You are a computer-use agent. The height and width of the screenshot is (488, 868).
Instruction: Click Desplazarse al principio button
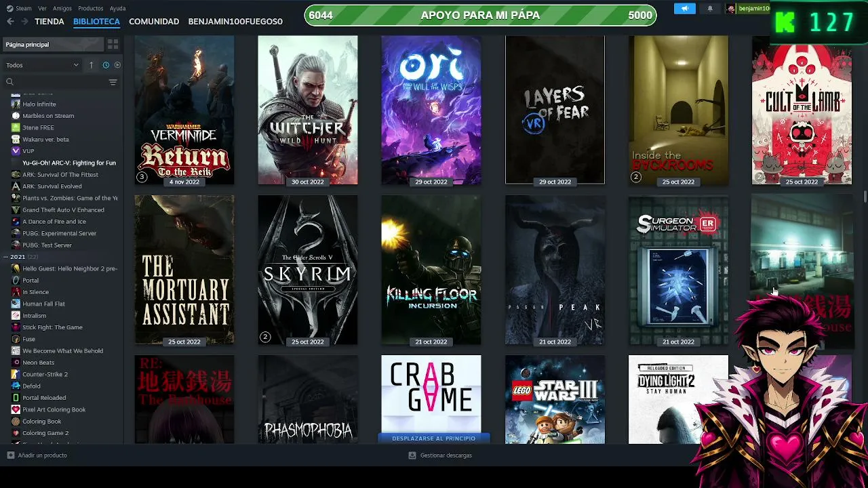(434, 439)
